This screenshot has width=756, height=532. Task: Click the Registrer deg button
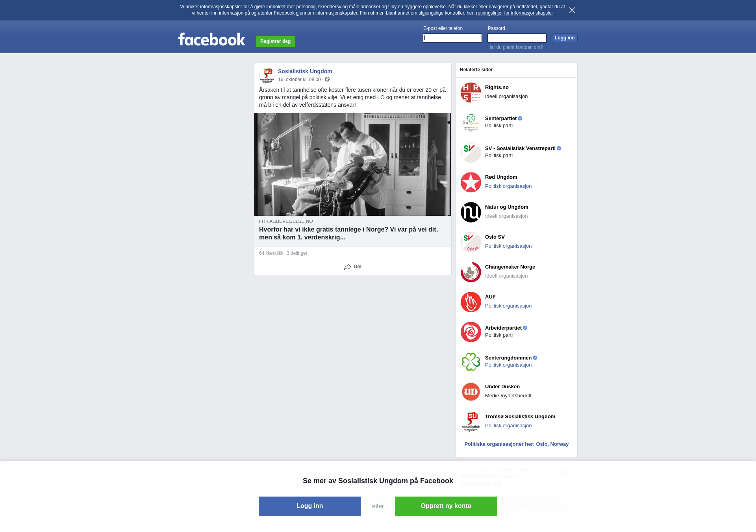[275, 41]
